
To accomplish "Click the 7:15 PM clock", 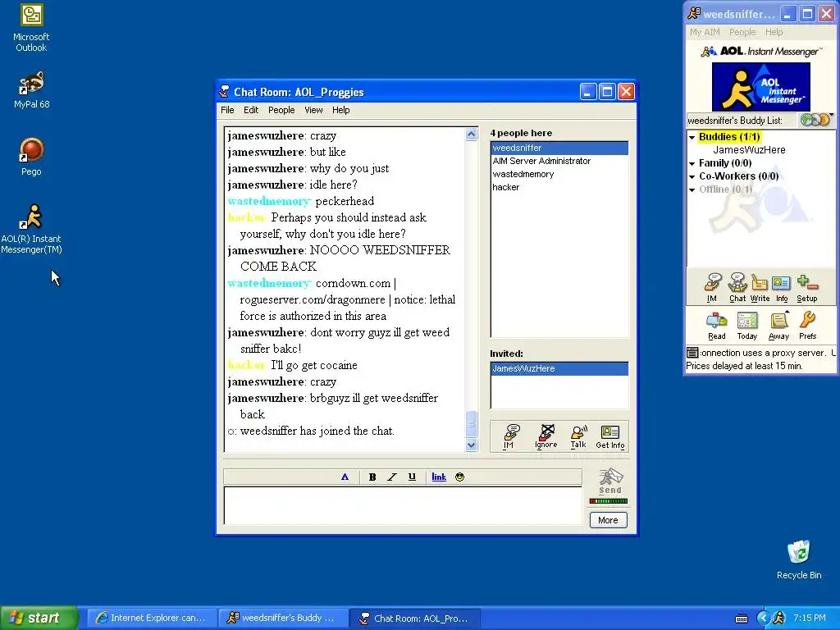I will pyautogui.click(x=810, y=618).
